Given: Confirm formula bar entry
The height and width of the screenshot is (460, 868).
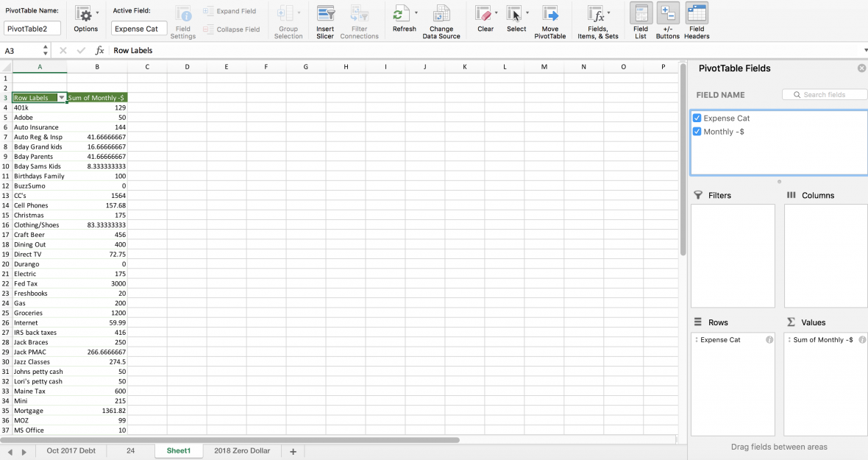Looking at the screenshot, I should (82, 50).
